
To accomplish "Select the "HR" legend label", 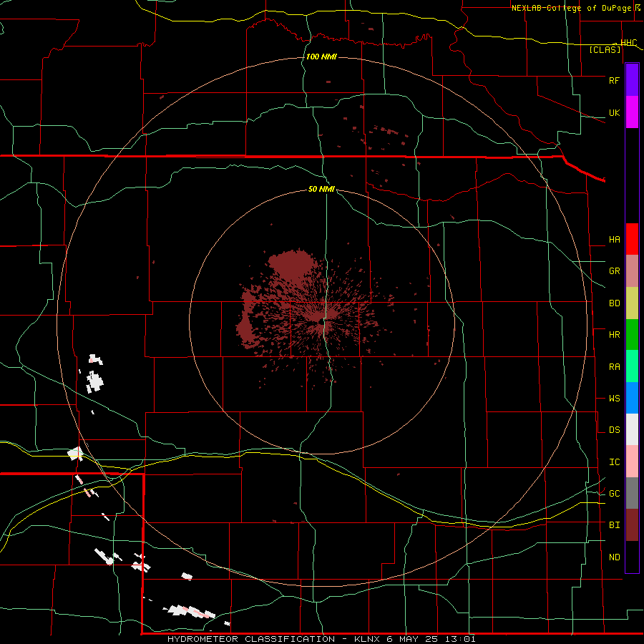I will tap(614, 335).
